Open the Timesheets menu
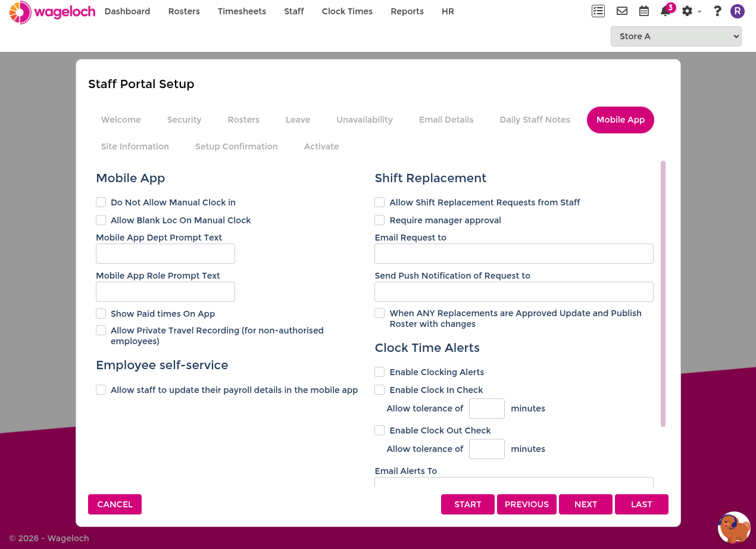 (x=242, y=11)
